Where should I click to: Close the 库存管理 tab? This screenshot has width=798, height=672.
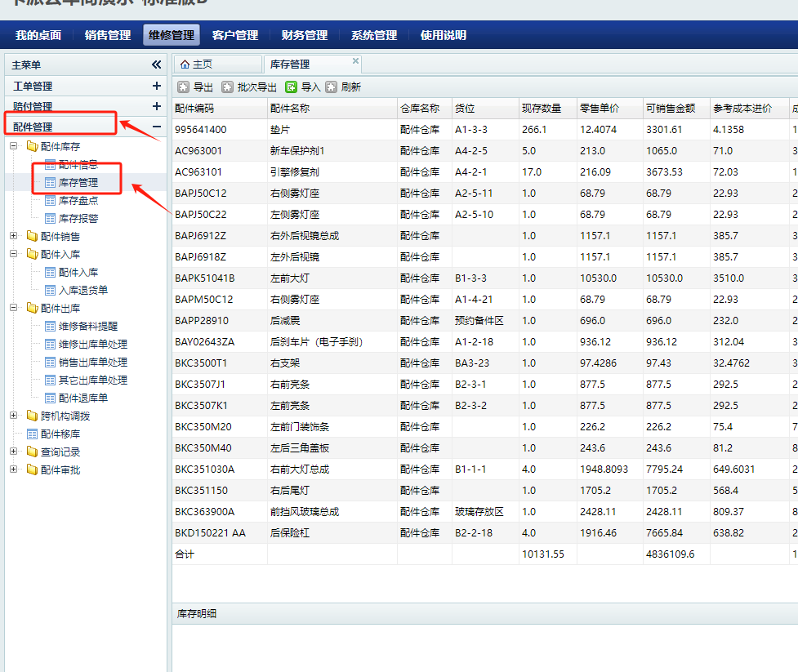(x=355, y=61)
